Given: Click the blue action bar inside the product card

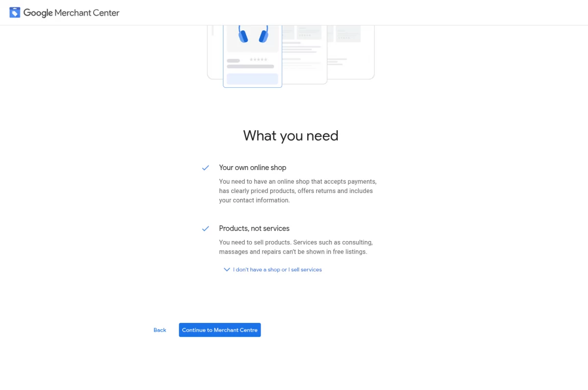Looking at the screenshot, I should pos(252,78).
